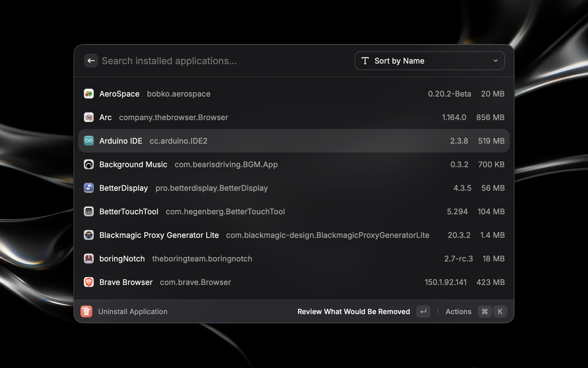The width and height of the screenshot is (588, 368).
Task: Click the Blackmagic Proxy Generator Lite icon
Action: click(89, 235)
